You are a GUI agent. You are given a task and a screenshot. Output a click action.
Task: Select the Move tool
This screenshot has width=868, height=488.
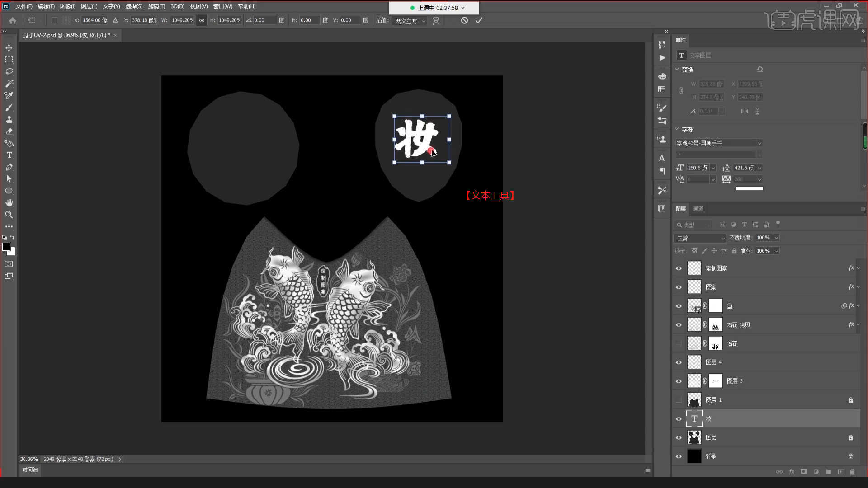[9, 48]
